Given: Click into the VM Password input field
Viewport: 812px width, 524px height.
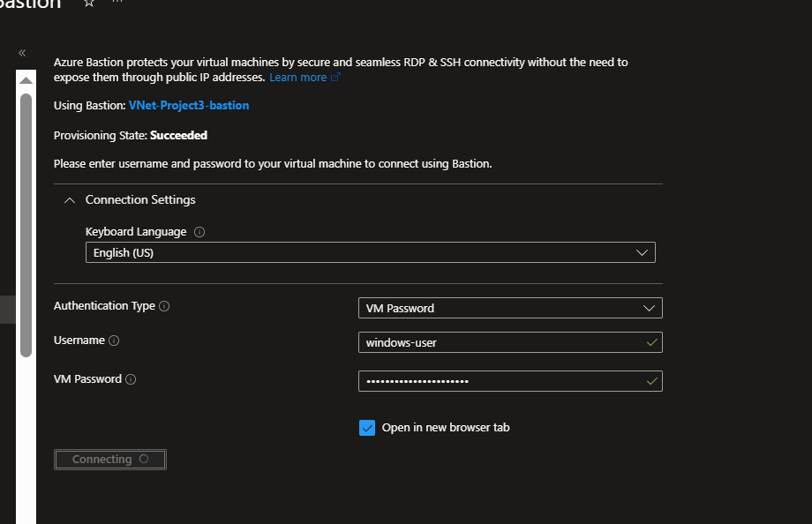Looking at the screenshot, I should pyautogui.click(x=499, y=381).
